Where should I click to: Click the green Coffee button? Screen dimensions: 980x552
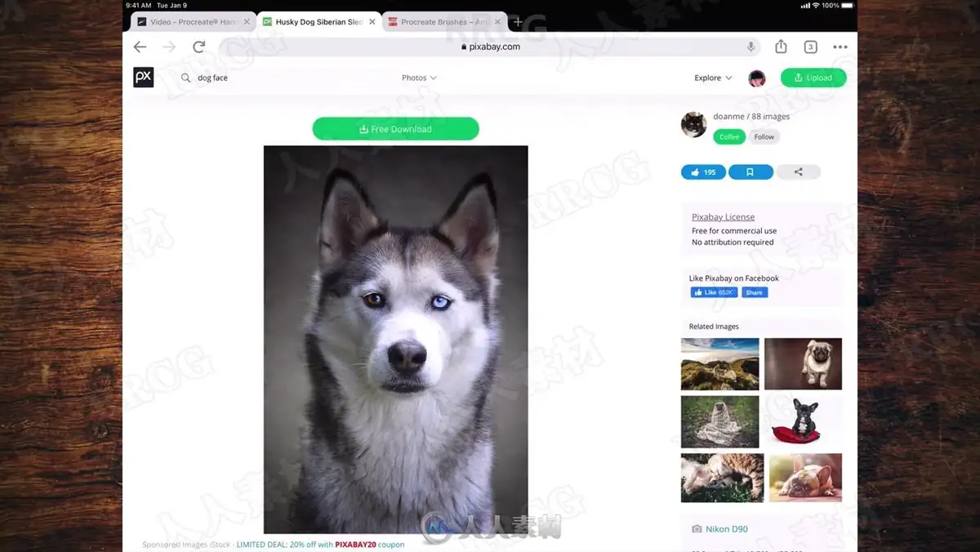pos(729,137)
